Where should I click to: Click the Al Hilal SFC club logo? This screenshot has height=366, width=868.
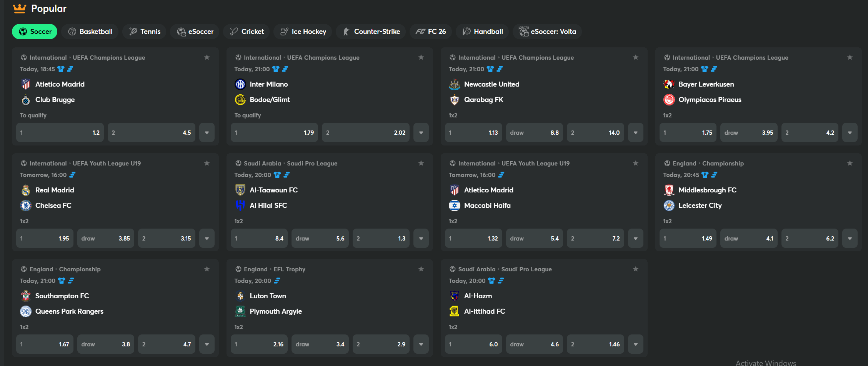click(x=240, y=206)
